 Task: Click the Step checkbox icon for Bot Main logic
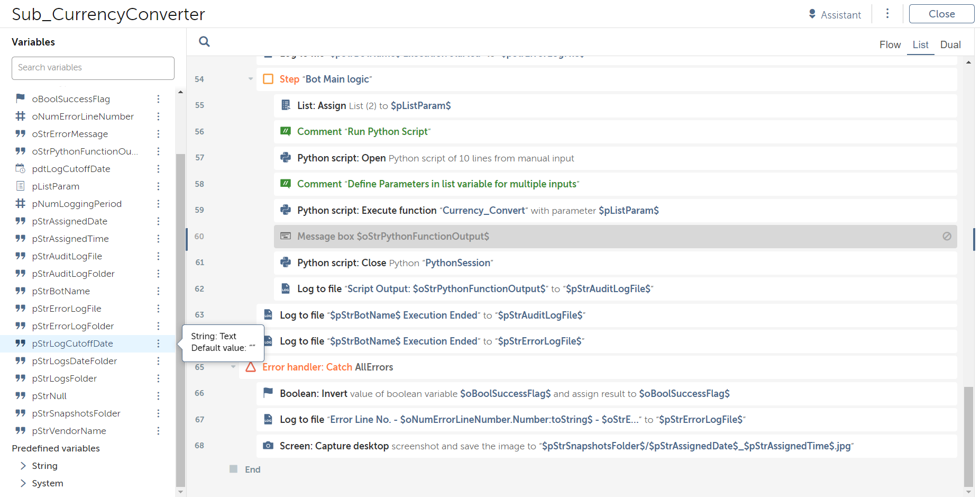pos(268,79)
